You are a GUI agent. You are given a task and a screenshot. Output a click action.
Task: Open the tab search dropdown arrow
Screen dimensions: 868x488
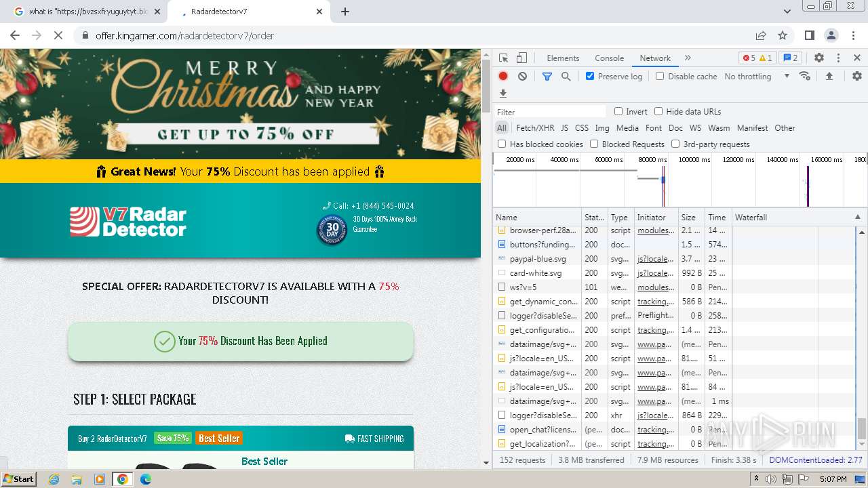(x=787, y=12)
